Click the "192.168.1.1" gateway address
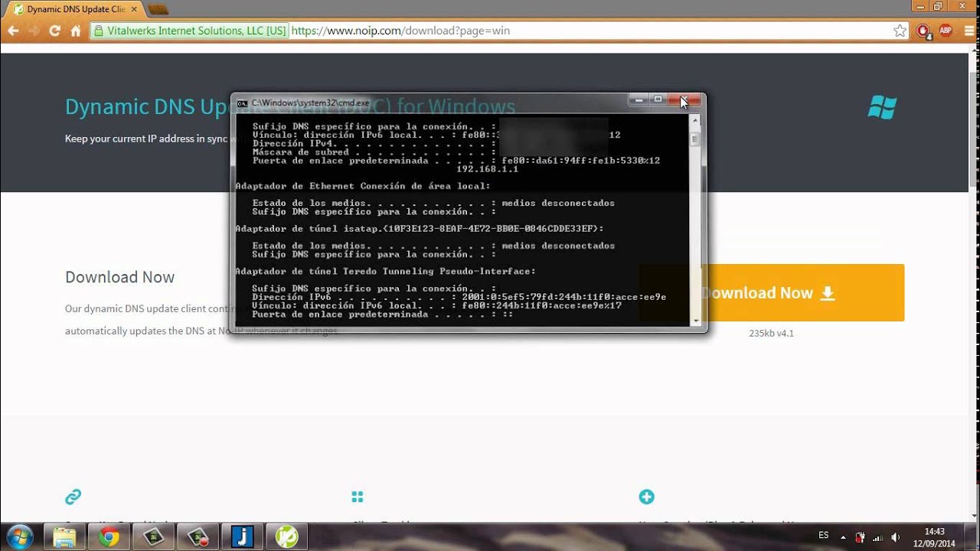 [487, 169]
